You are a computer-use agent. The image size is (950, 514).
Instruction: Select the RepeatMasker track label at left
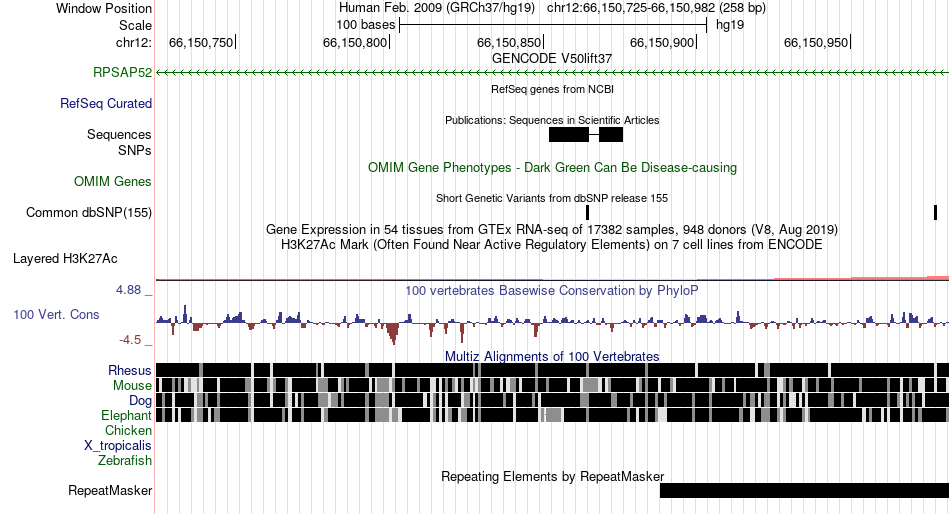[110, 490]
